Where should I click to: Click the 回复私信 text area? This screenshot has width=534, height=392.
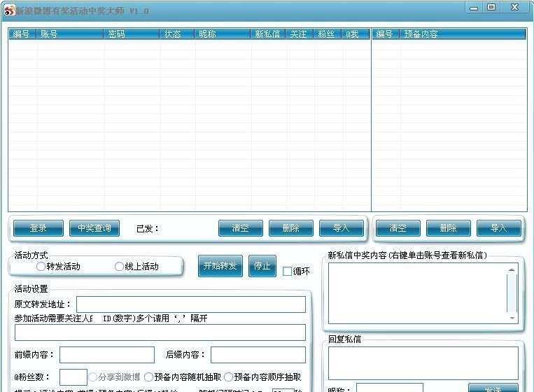423,363
